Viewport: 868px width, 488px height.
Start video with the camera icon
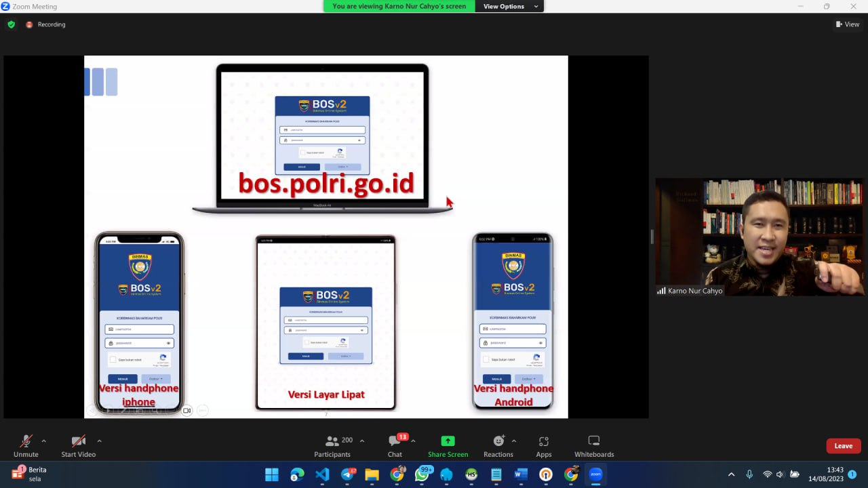78,441
